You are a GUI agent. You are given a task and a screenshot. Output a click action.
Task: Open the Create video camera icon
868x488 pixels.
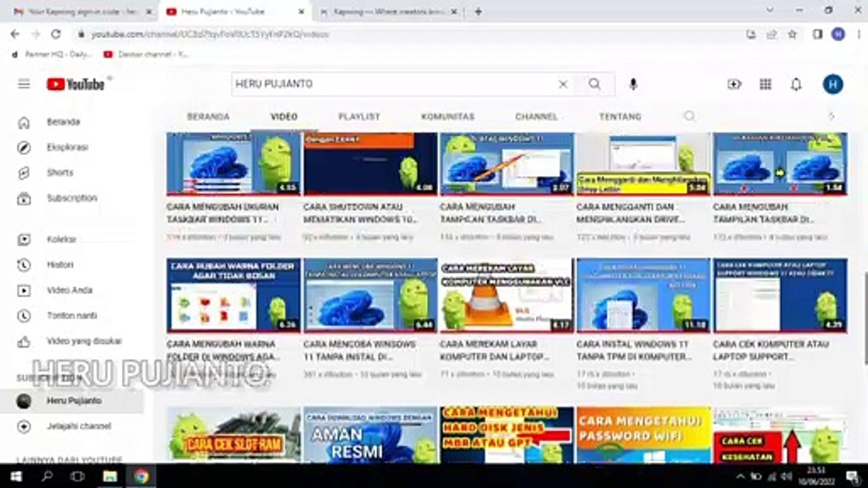click(734, 84)
